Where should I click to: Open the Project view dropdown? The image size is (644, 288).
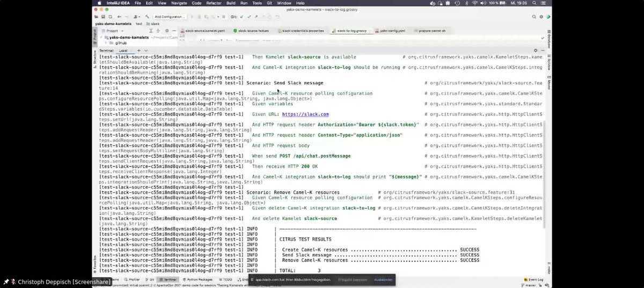[x=112, y=31]
